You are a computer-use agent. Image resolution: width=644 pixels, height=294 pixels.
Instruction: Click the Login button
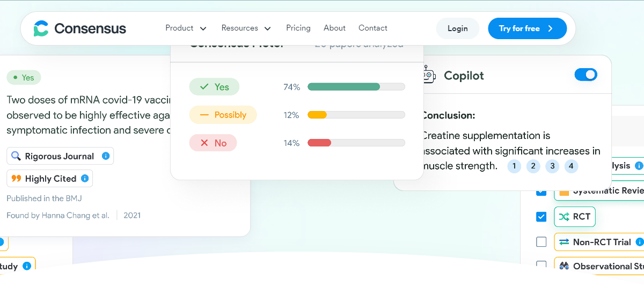[457, 28]
